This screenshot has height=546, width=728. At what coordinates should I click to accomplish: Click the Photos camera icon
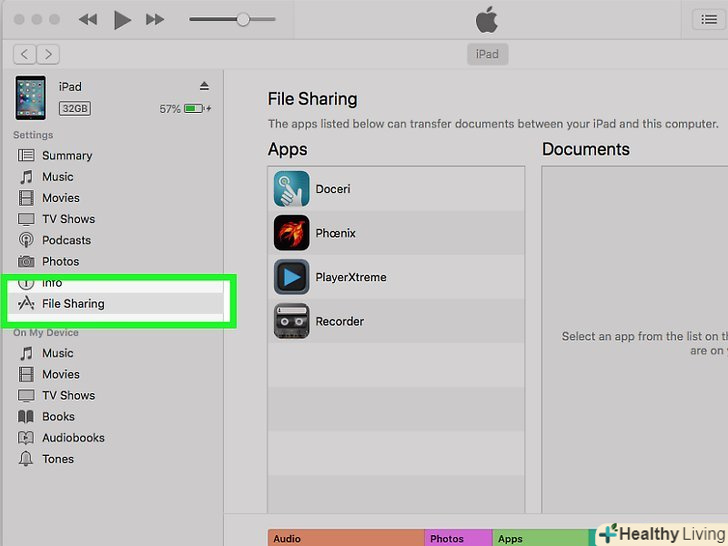(26, 261)
